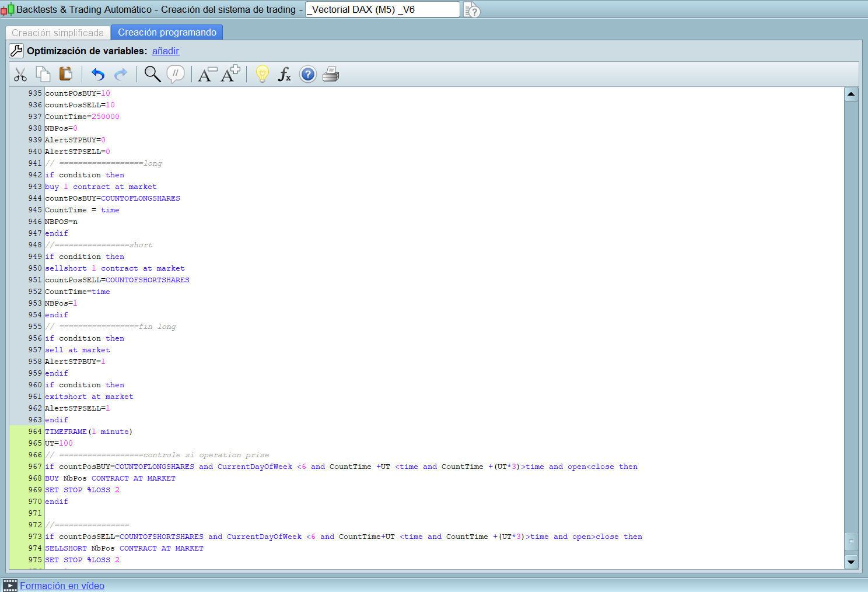The image size is (868, 592).
Task: Click the video film icon at bottom
Action: click(10, 586)
